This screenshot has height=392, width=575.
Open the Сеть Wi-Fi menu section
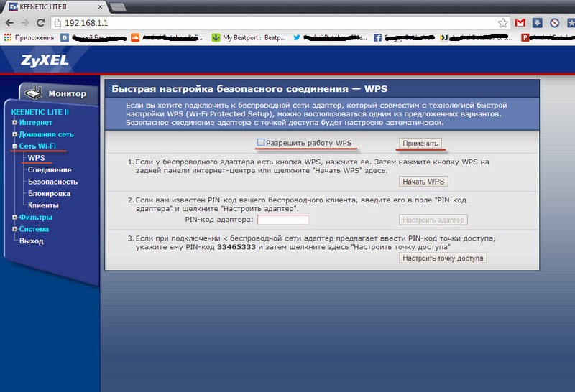click(37, 146)
